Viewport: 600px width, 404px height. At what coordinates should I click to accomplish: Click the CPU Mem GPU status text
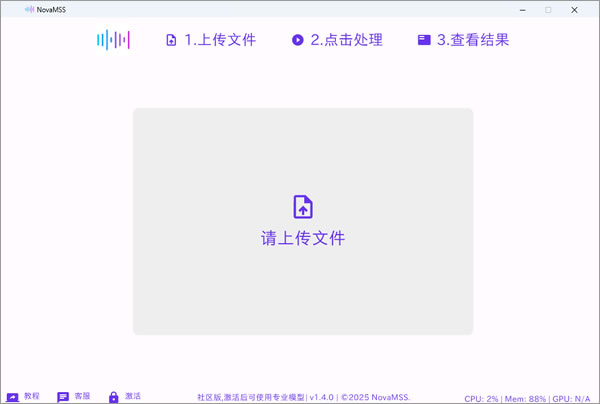[527, 399]
